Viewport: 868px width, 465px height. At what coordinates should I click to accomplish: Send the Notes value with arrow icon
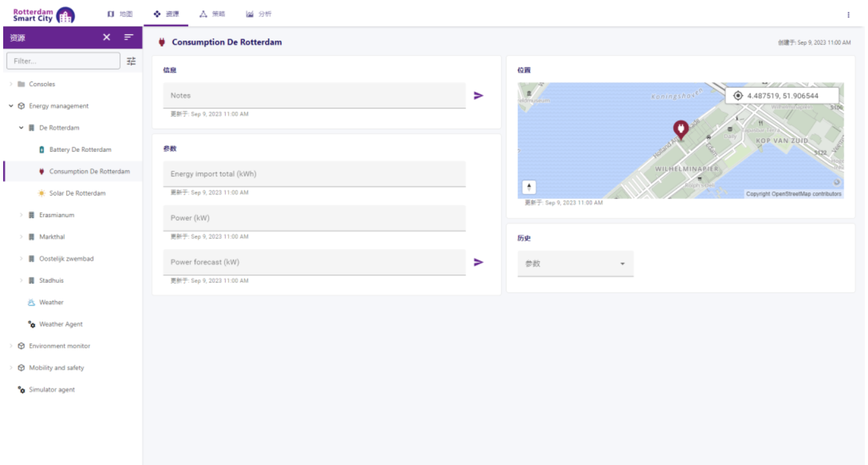click(479, 96)
